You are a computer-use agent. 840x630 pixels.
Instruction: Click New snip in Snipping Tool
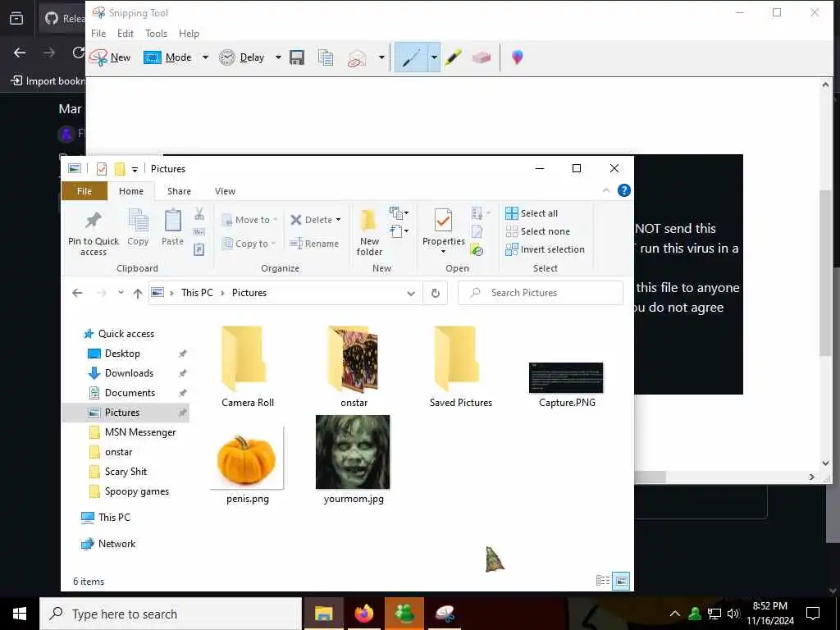click(111, 57)
